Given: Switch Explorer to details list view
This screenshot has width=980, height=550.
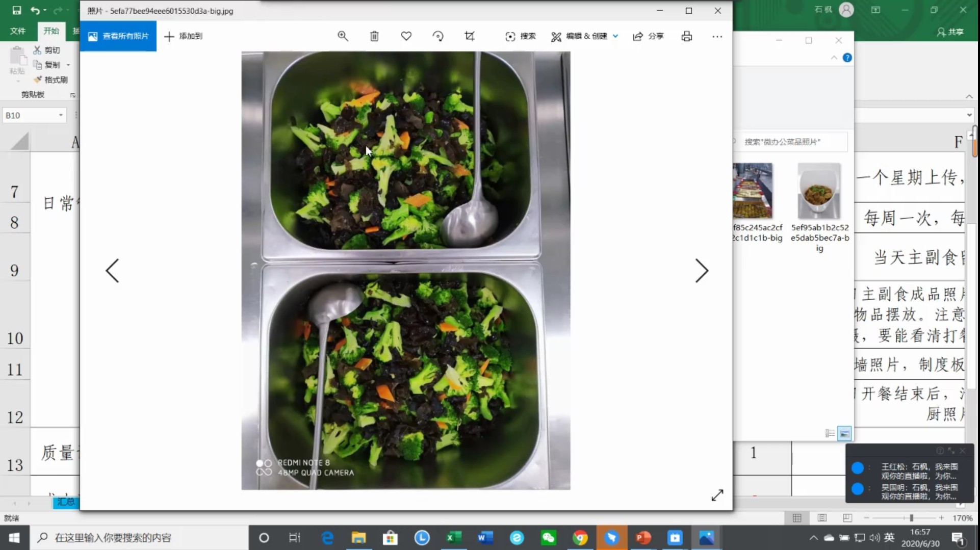Looking at the screenshot, I should tap(830, 433).
